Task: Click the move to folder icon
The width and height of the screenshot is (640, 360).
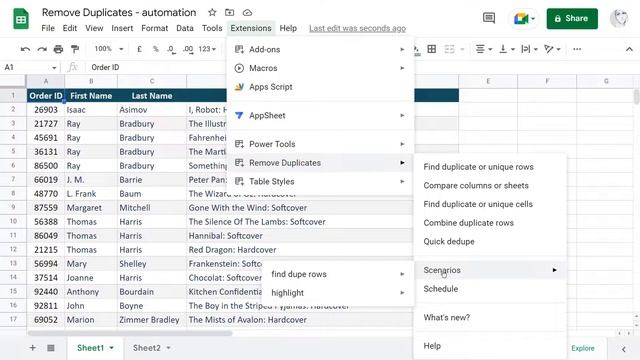Action: point(230,13)
